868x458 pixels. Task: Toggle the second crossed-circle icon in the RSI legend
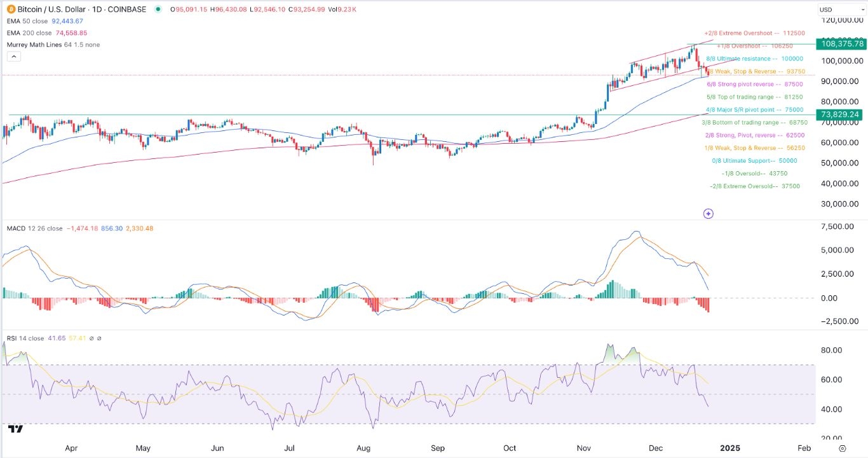(100, 338)
